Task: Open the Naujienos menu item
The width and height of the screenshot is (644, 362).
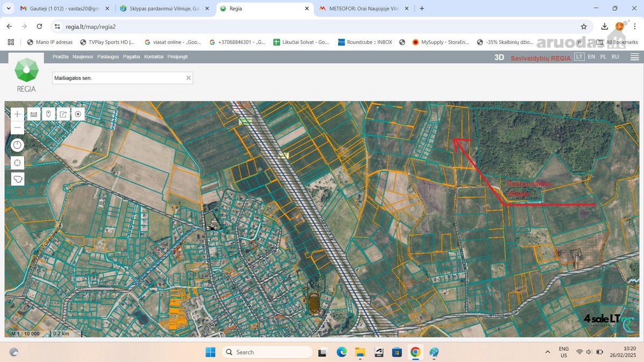Action: pos(83,57)
